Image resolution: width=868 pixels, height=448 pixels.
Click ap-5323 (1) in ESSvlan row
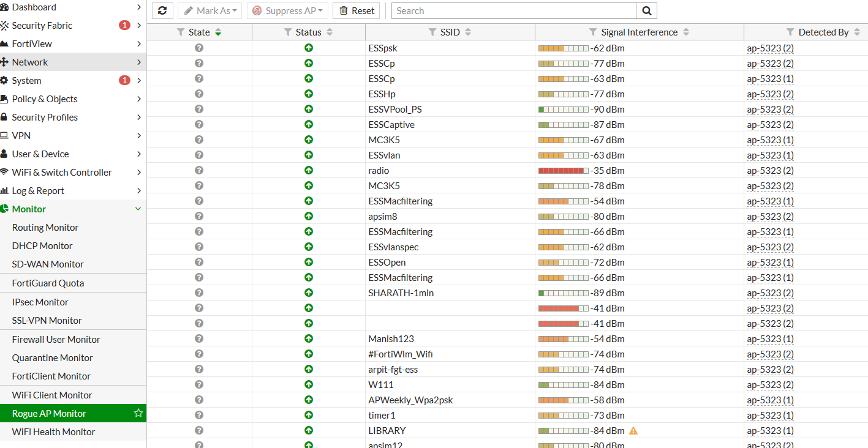coord(770,155)
